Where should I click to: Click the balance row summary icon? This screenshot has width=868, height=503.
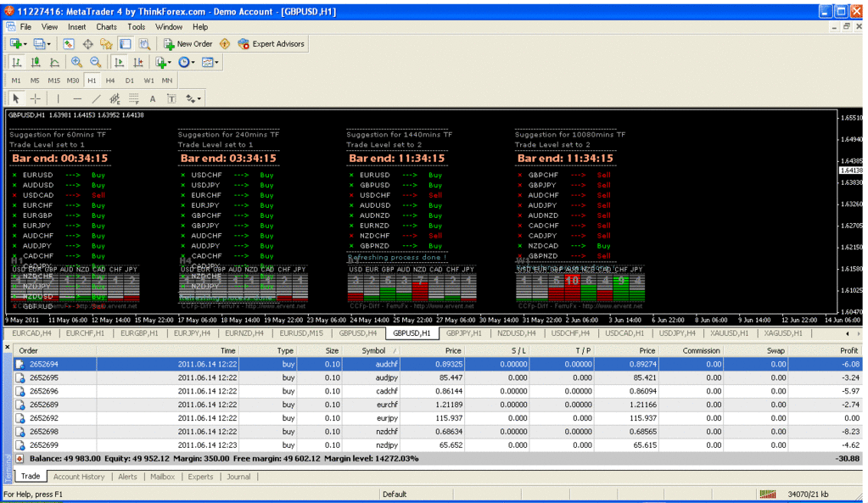point(20,459)
